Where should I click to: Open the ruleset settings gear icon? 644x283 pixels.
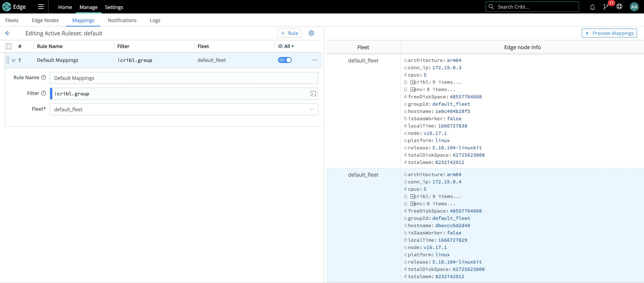point(311,33)
